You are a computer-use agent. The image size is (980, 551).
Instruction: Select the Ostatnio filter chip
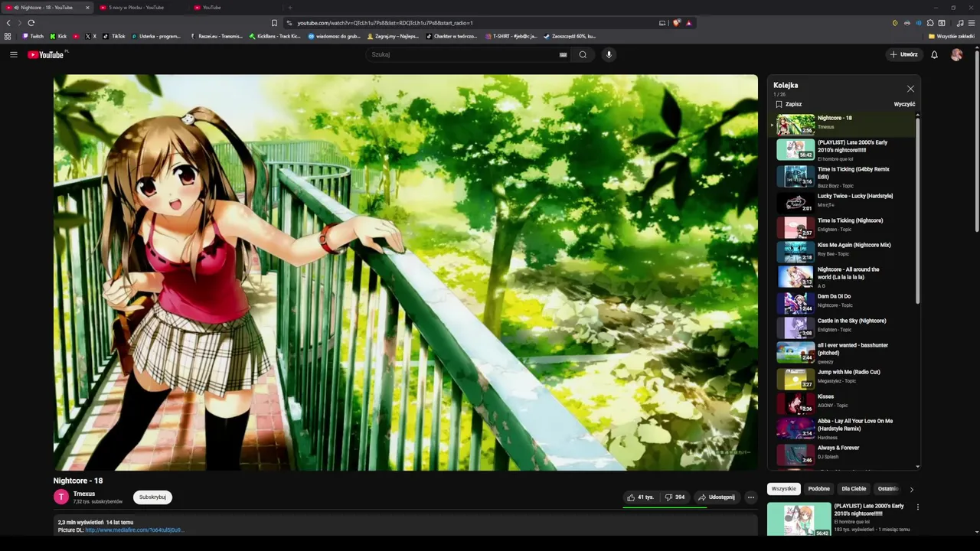click(888, 489)
